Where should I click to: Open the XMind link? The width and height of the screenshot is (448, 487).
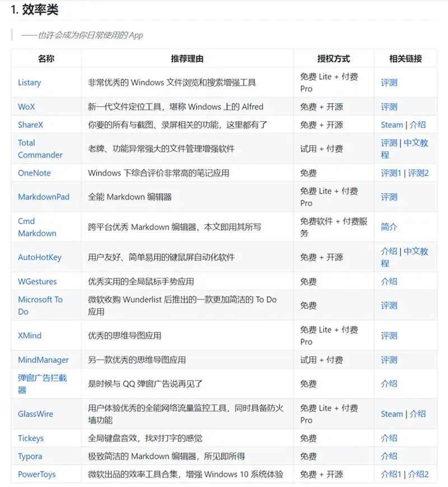coord(30,336)
